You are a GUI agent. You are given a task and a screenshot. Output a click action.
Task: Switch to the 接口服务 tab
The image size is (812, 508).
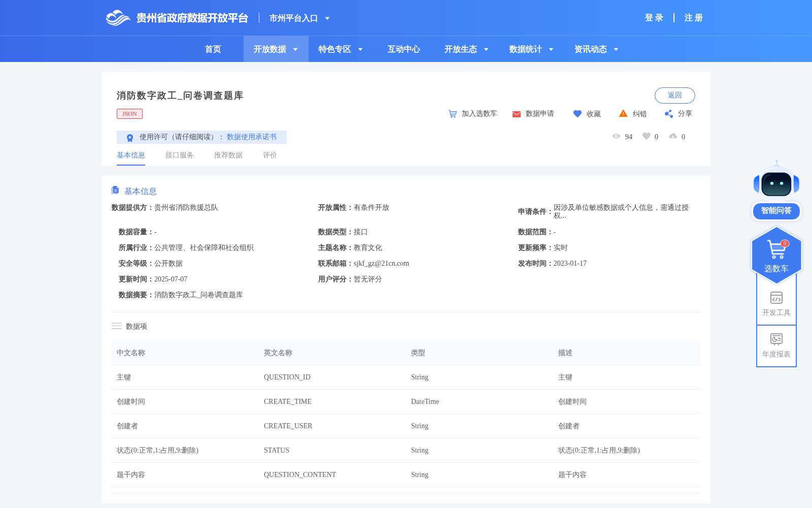point(180,155)
